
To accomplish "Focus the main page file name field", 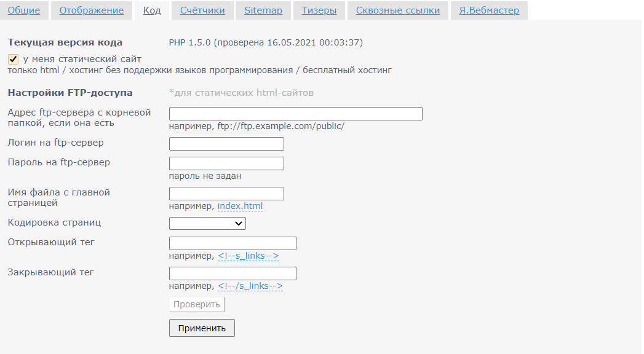I will 227,194.
